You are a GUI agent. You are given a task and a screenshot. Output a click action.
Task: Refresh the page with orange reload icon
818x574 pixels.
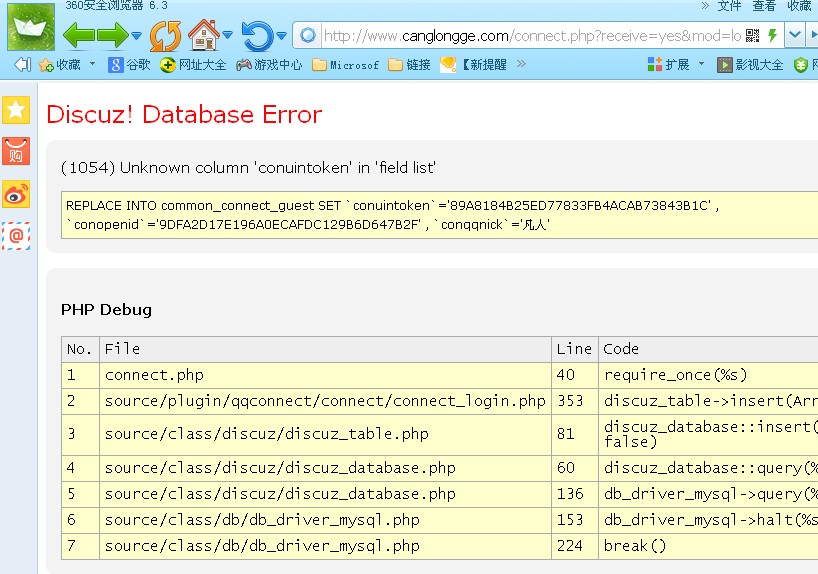[165, 36]
